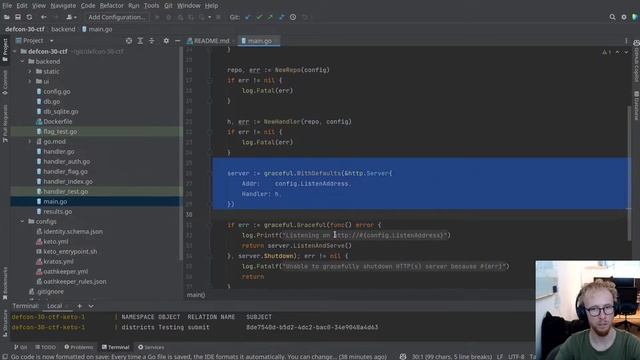The width and height of the screenshot is (640, 360).
Task: Toggle the Pull Requests side tab
Action: [x=5, y=123]
